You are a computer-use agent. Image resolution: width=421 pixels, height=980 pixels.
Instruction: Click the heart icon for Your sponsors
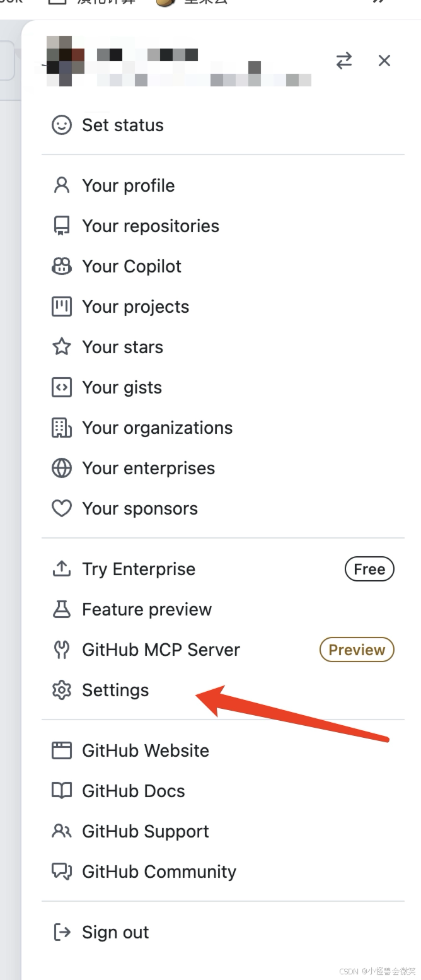point(61,508)
